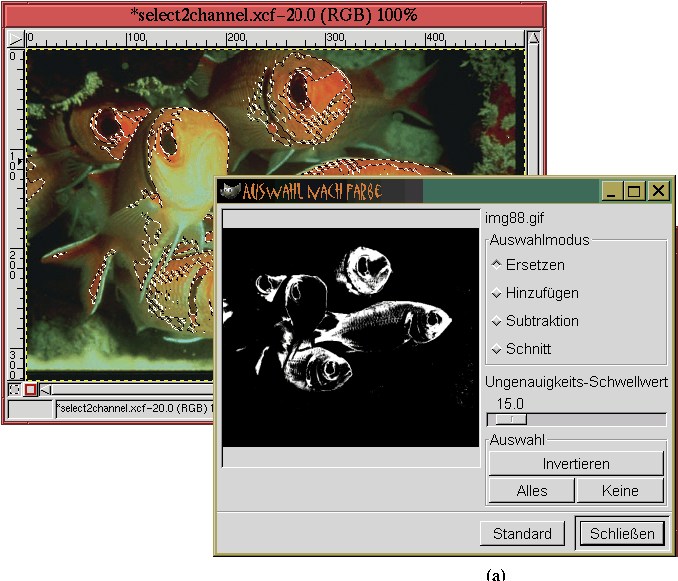Click the Ungenauigkeits-Schwellwert slider
Screen dimensions: 678x581
tap(576, 420)
